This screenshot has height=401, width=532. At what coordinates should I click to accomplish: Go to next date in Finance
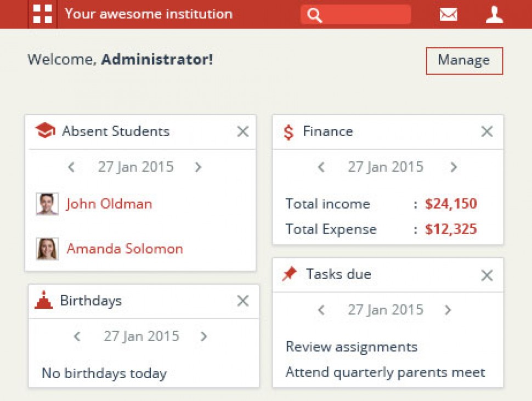[454, 167]
